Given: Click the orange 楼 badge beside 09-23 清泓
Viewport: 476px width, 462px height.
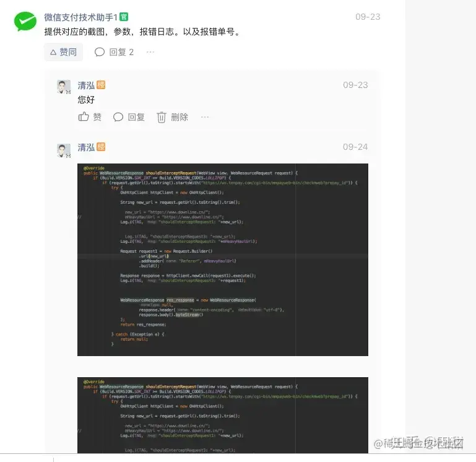Looking at the screenshot, I should (x=101, y=85).
